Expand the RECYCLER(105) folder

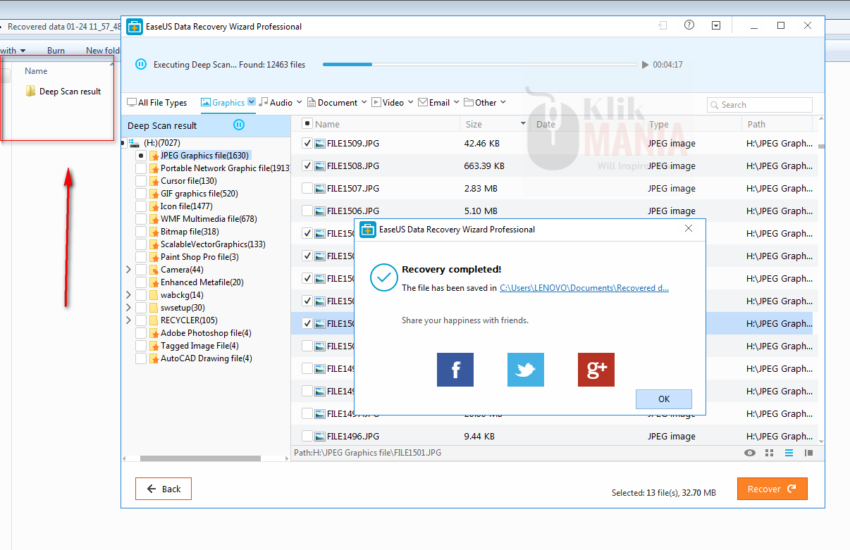pos(128,320)
